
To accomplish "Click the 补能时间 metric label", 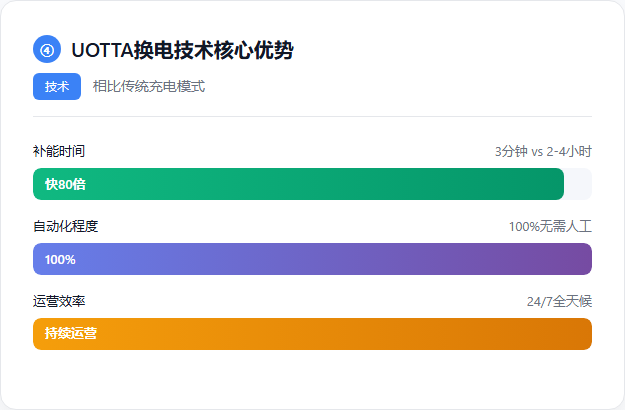I will [x=59, y=151].
